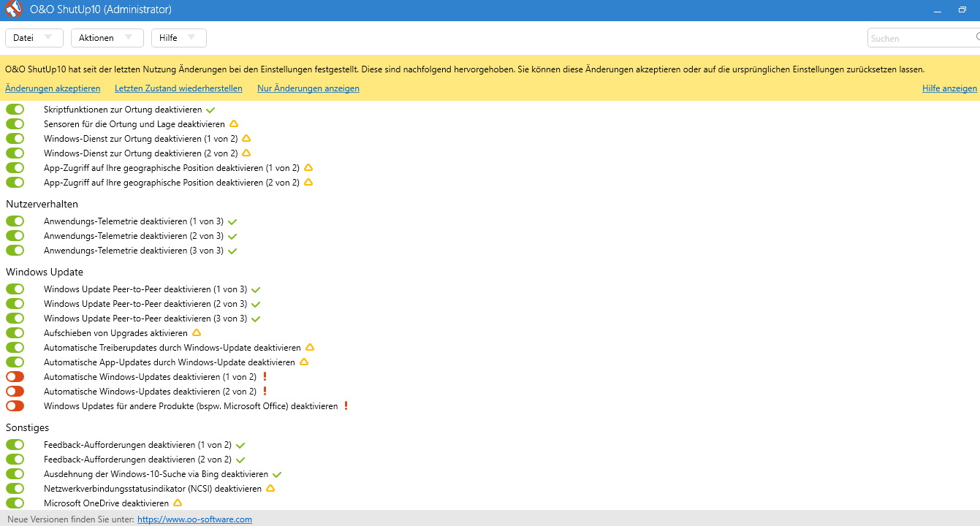Toggle Ausdehnung der Windows-10-Suche via Bing switch
The height and width of the screenshot is (526, 980).
coord(15,473)
